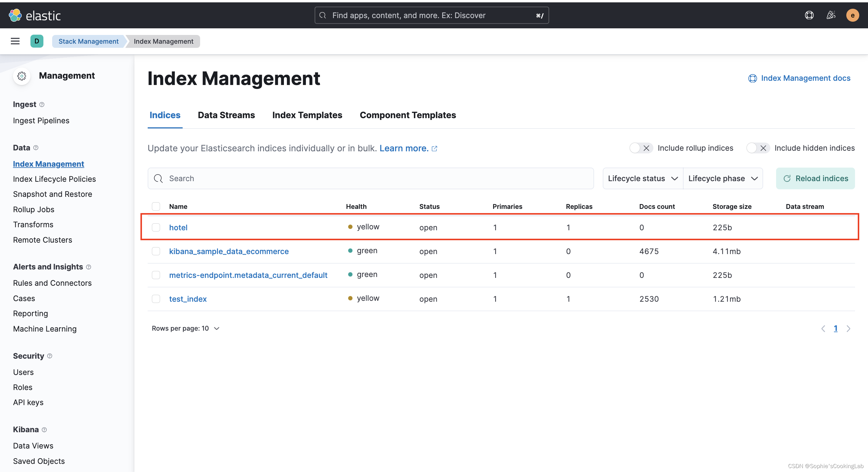This screenshot has height=472, width=868.
Task: Open Cases in sidebar
Action: [24, 298]
